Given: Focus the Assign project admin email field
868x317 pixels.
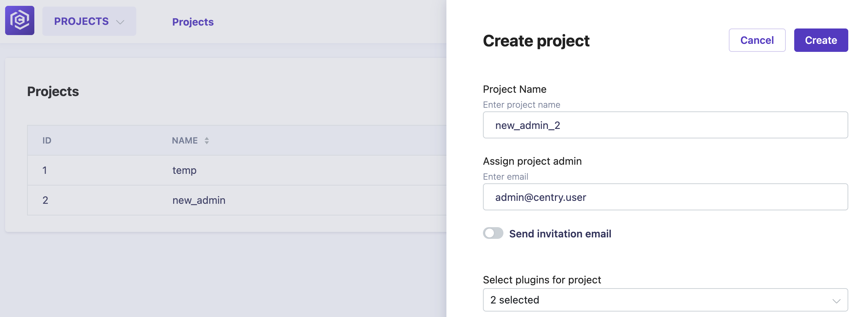Looking at the screenshot, I should tap(665, 197).
